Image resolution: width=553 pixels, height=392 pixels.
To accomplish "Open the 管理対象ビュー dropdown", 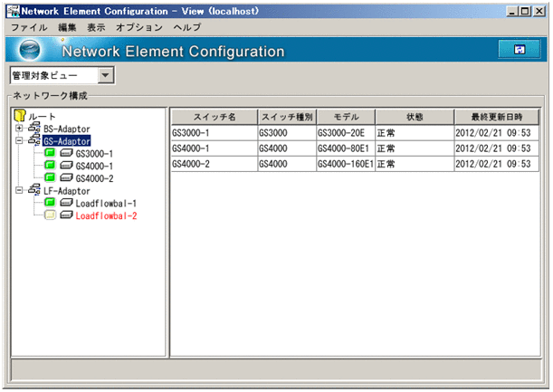I will [105, 77].
